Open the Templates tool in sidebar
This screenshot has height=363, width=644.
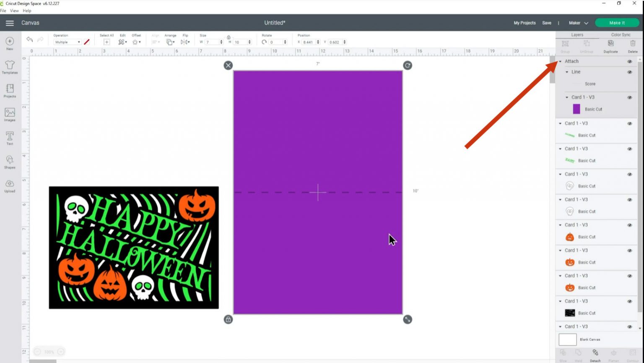point(10,67)
